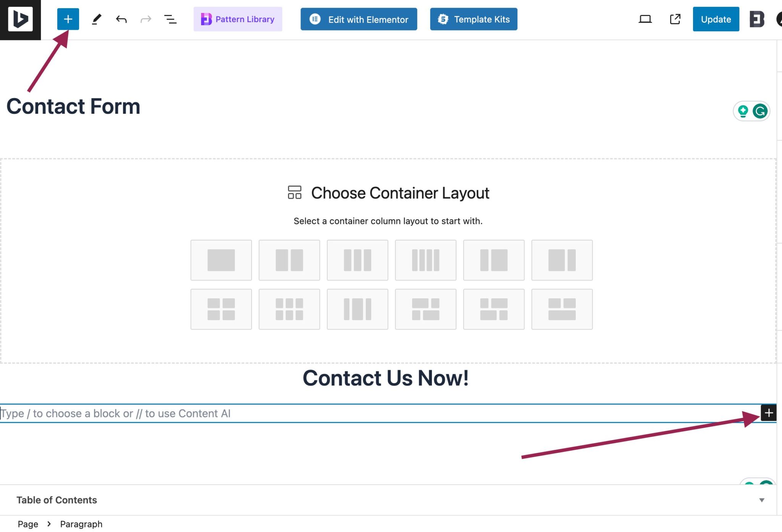This screenshot has height=532, width=782.
Task: Undo the last change
Action: pos(121,19)
